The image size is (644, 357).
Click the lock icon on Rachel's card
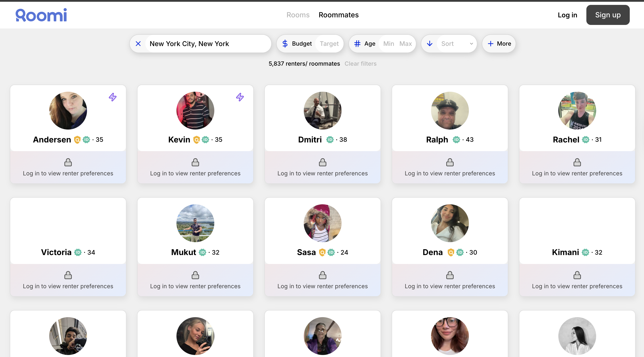pyautogui.click(x=577, y=162)
